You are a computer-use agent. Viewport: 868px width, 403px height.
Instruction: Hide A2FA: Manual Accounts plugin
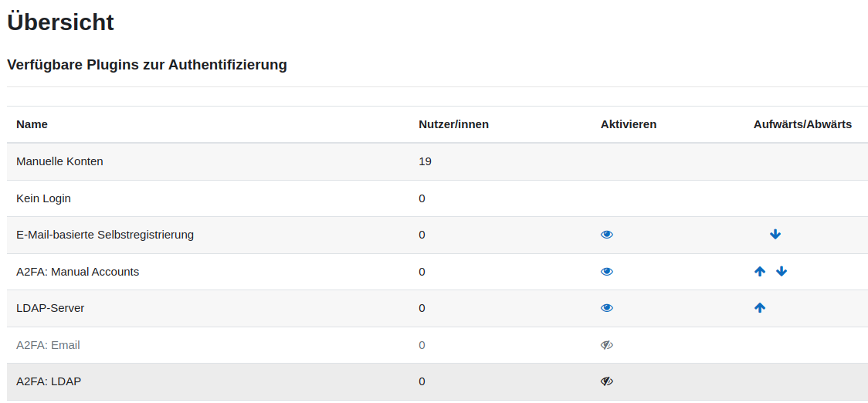[607, 272]
